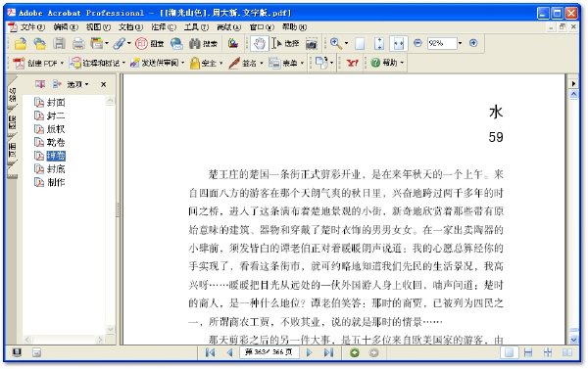
Task: Click the Snapshot camera tool
Action: click(312, 44)
